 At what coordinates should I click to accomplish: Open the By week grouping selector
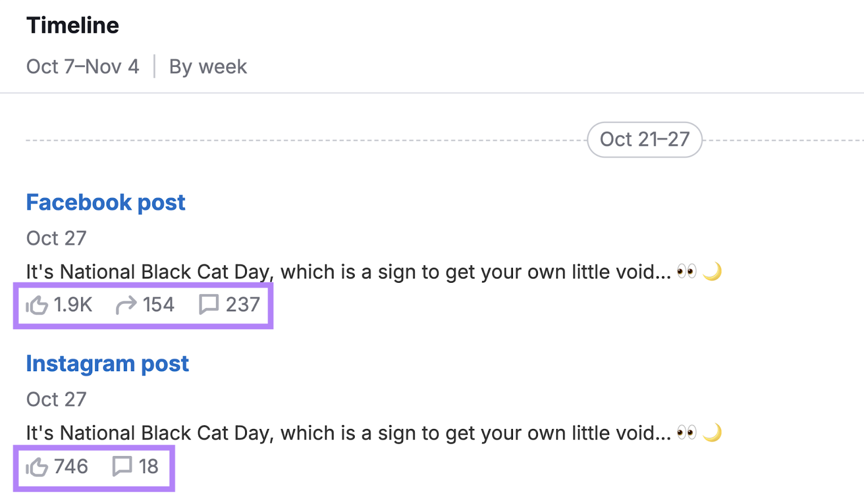[x=208, y=66]
